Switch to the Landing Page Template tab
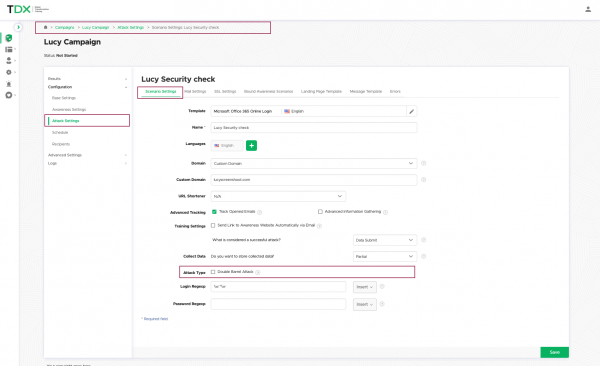 321,92
